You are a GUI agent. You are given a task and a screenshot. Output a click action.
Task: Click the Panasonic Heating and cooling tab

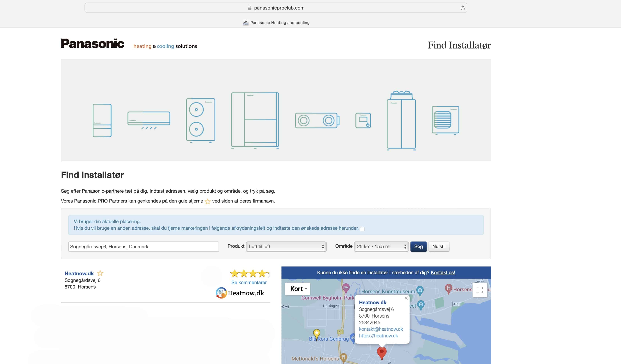tap(276, 23)
